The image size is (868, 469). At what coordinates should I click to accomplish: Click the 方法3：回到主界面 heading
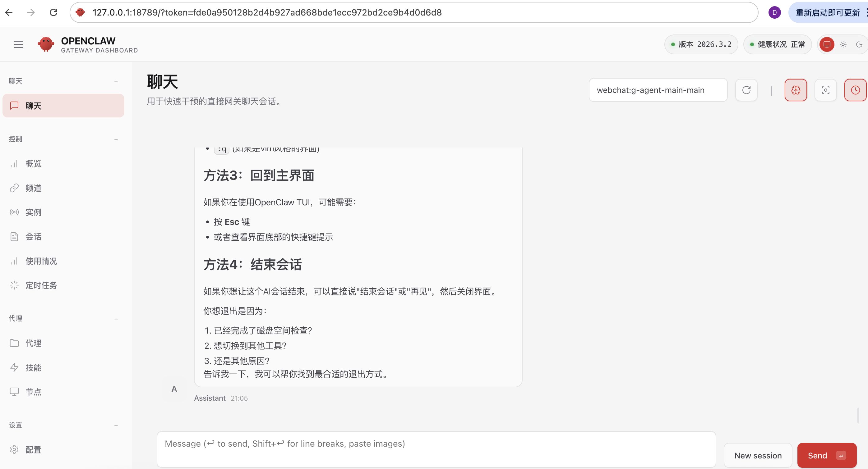tap(259, 175)
